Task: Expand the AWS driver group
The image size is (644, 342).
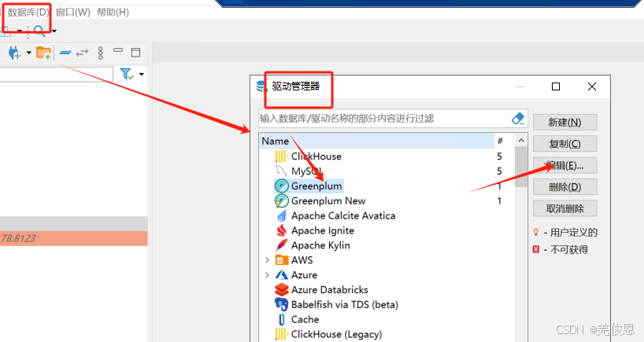Action: click(267, 260)
